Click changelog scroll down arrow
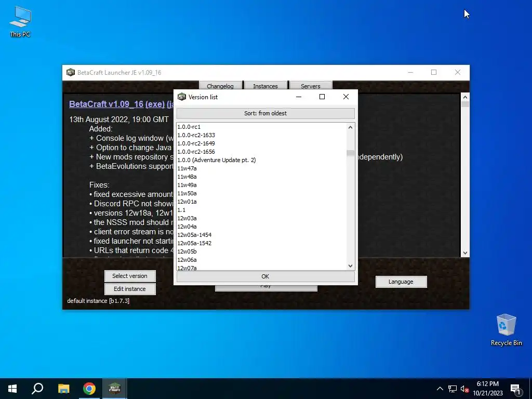The width and height of the screenshot is (532, 399). (465, 253)
